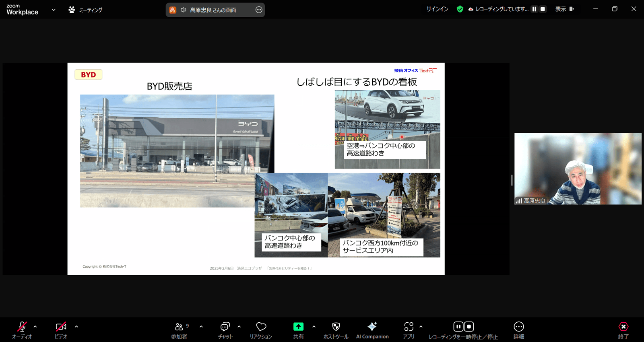This screenshot has width=644, height=342.
Task: Select 高原忠良 speaker video thumbnail
Action: pos(578,169)
